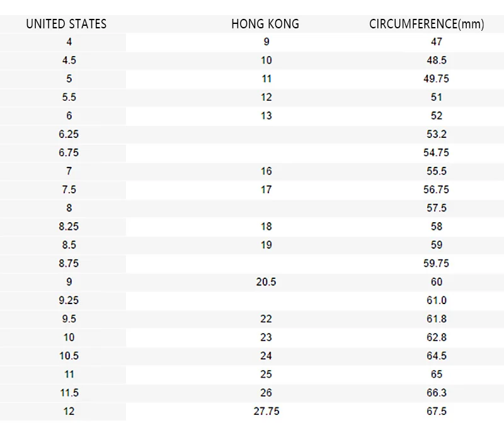Click circumference value 56.75

pos(436,189)
